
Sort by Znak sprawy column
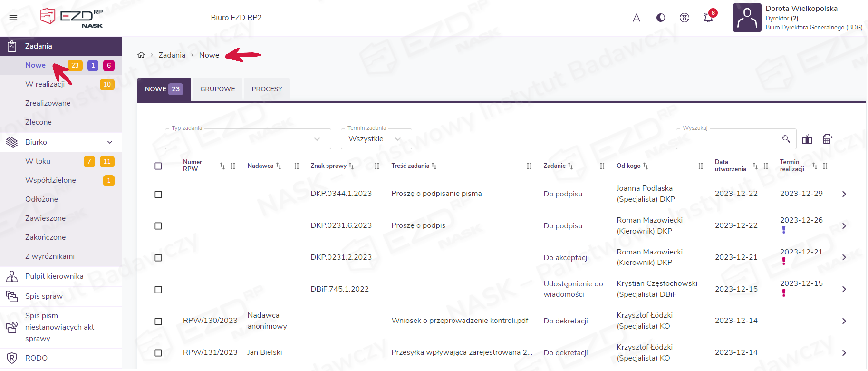pos(351,166)
